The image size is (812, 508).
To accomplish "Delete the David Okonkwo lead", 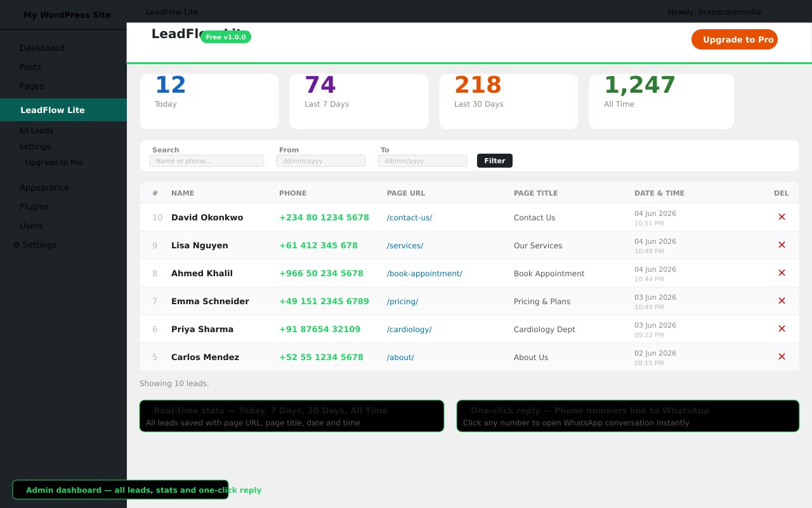I will coord(782,217).
